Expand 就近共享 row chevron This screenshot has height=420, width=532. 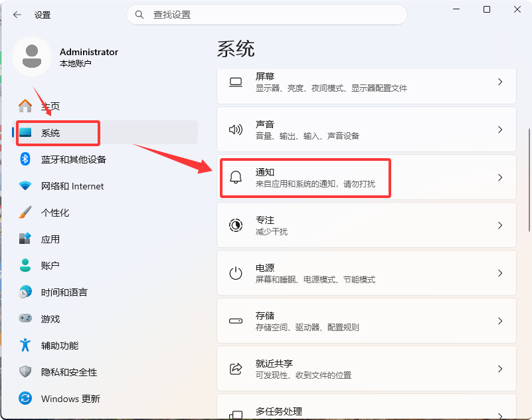coord(499,369)
